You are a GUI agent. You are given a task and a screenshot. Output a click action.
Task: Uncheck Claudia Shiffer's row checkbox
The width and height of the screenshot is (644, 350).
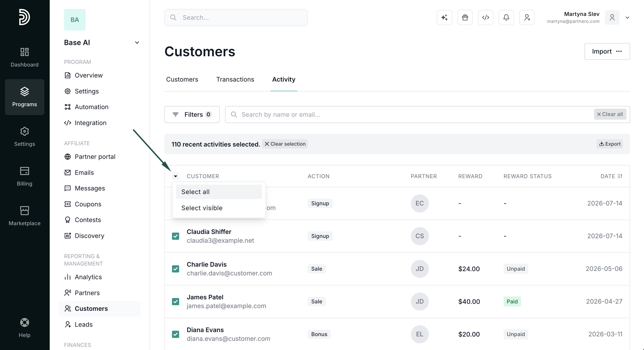point(176,236)
